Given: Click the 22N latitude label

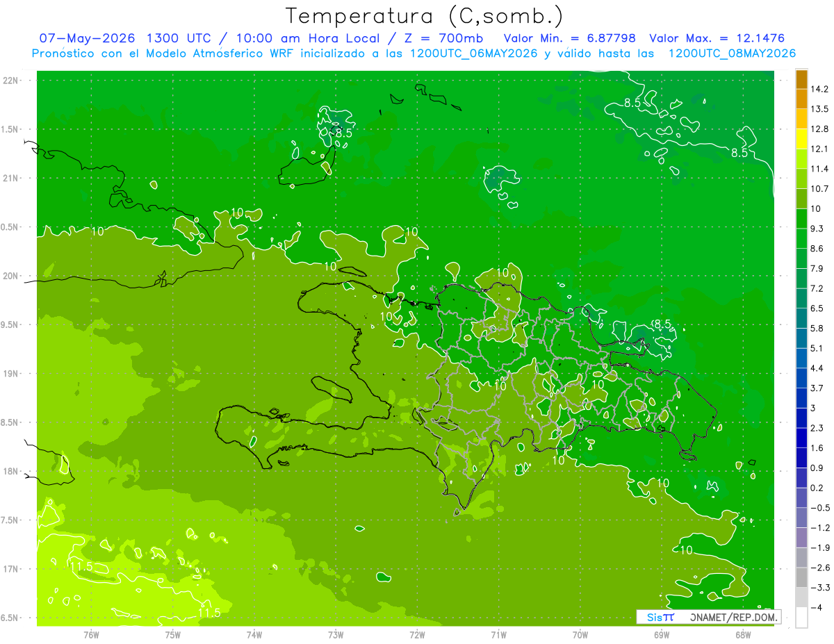Looking at the screenshot, I should (11, 81).
